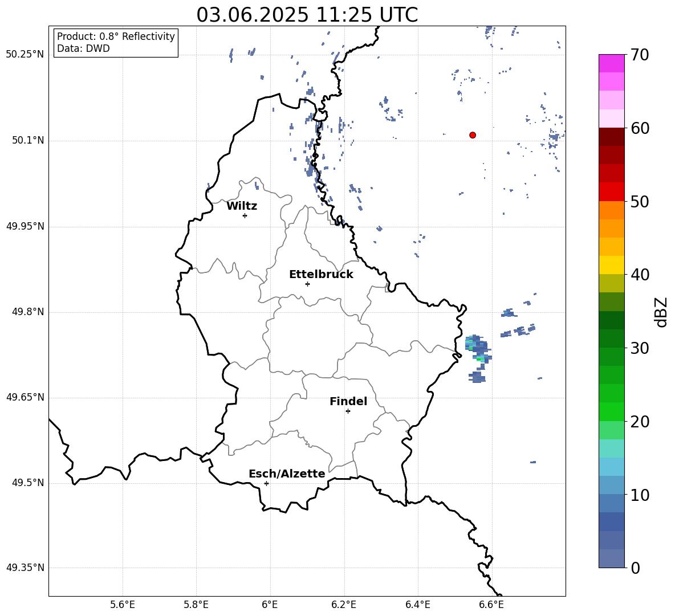The height and width of the screenshot is (616, 675).
Task: Click the yellow 40 dBZ colorbar segment
Action: point(612,265)
